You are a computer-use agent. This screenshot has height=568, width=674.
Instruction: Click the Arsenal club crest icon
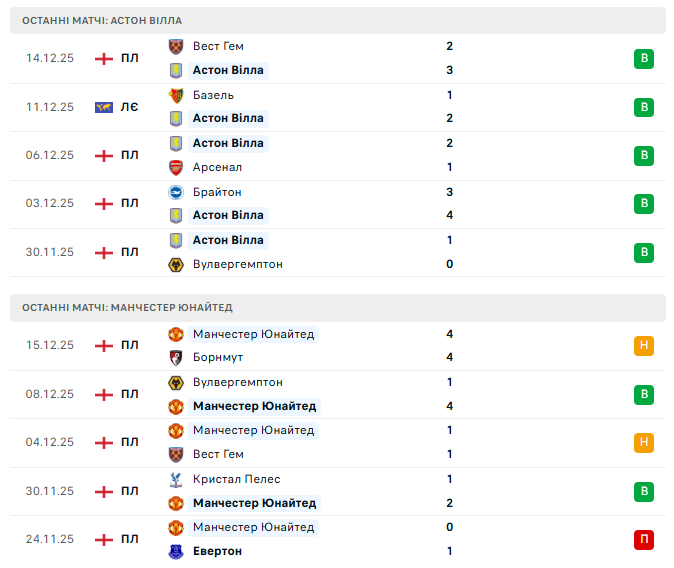(x=176, y=167)
